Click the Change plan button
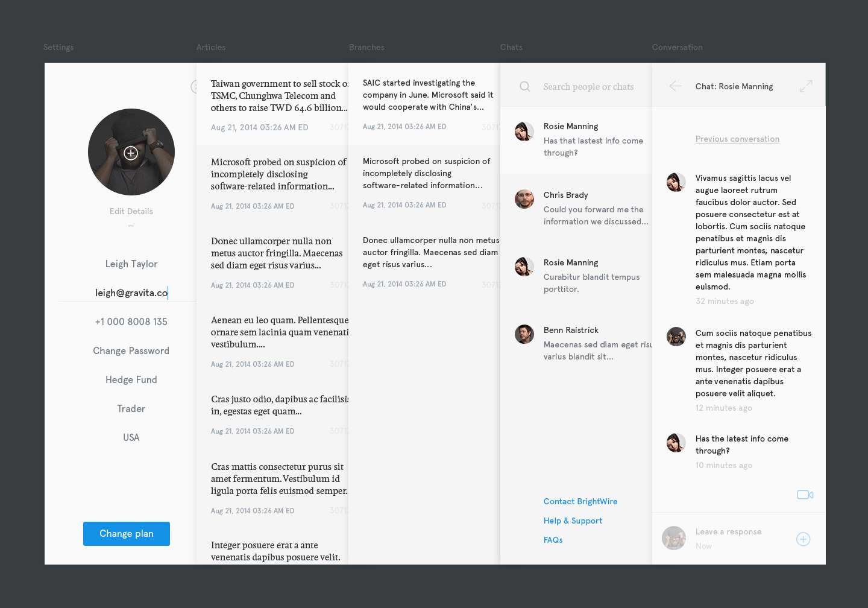Image resolution: width=868 pixels, height=608 pixels. (x=127, y=534)
